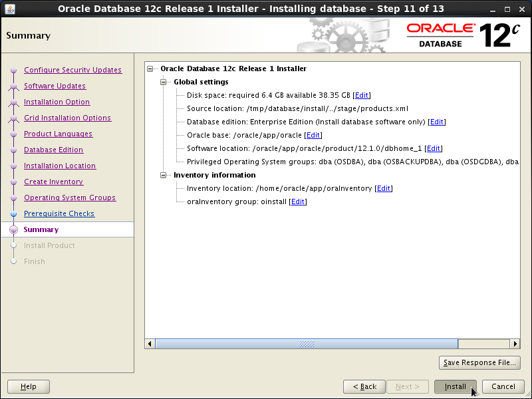Open the Installation Option step

[57, 102]
